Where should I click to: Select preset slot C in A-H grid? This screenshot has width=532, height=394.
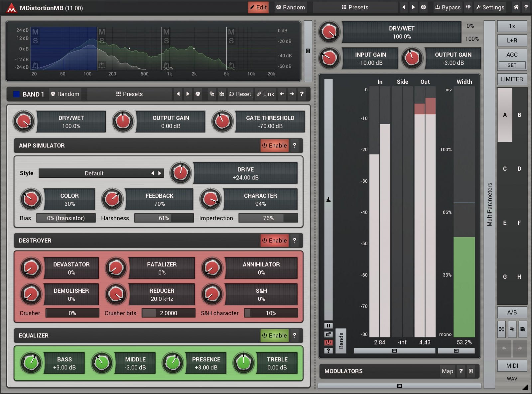pyautogui.click(x=505, y=169)
